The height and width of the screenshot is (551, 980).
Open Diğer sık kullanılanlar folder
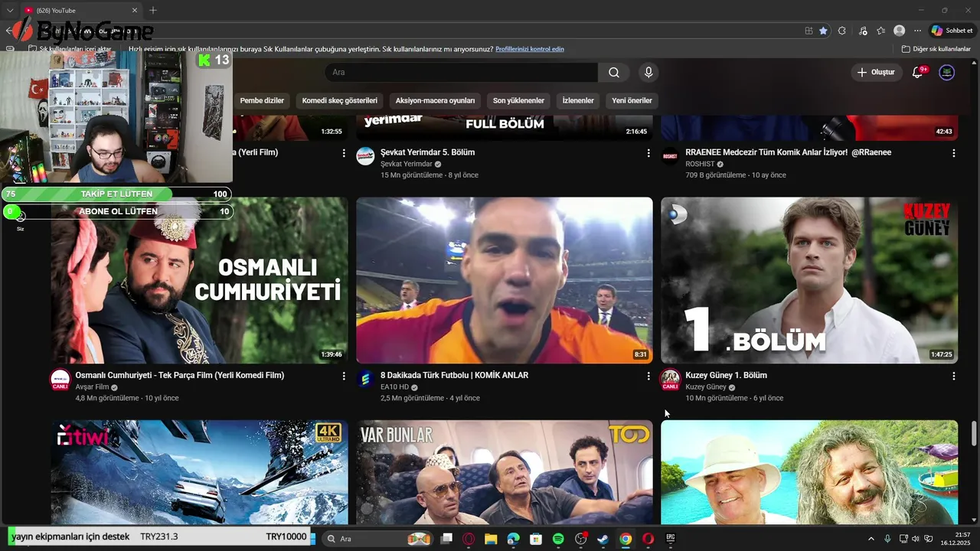(936, 49)
